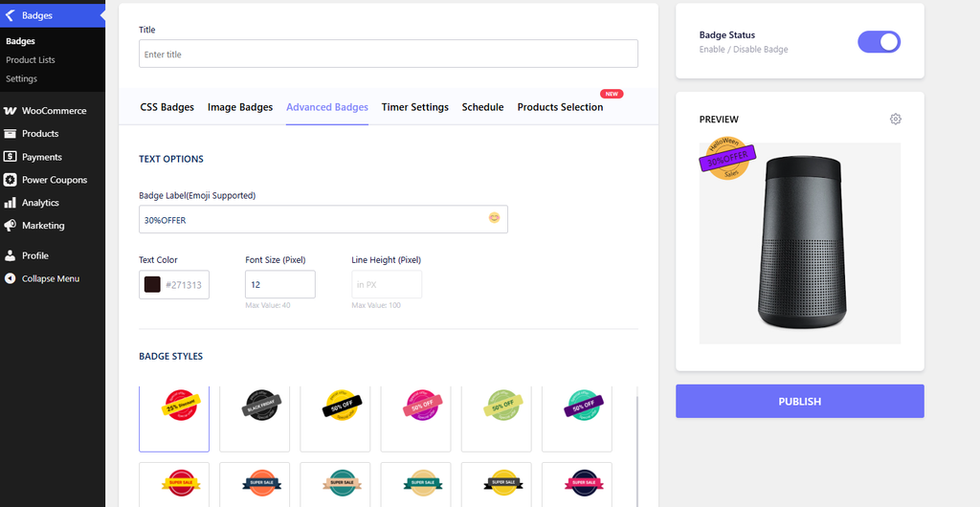Screen dimensions: 980x507
Task: Click the WooCommerce menu label
Action: [x=54, y=111]
